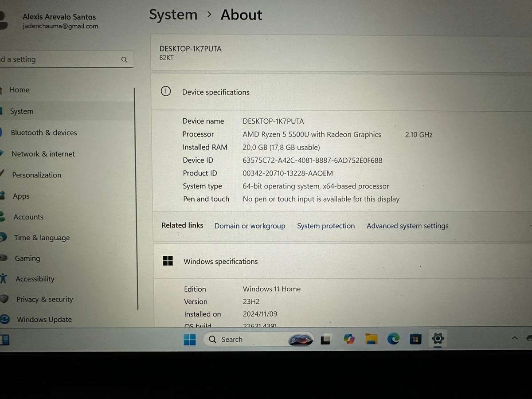Screen dimensions: 532x399
Task: Launch Microsoft Edge from the taskbar
Action: coord(393,339)
